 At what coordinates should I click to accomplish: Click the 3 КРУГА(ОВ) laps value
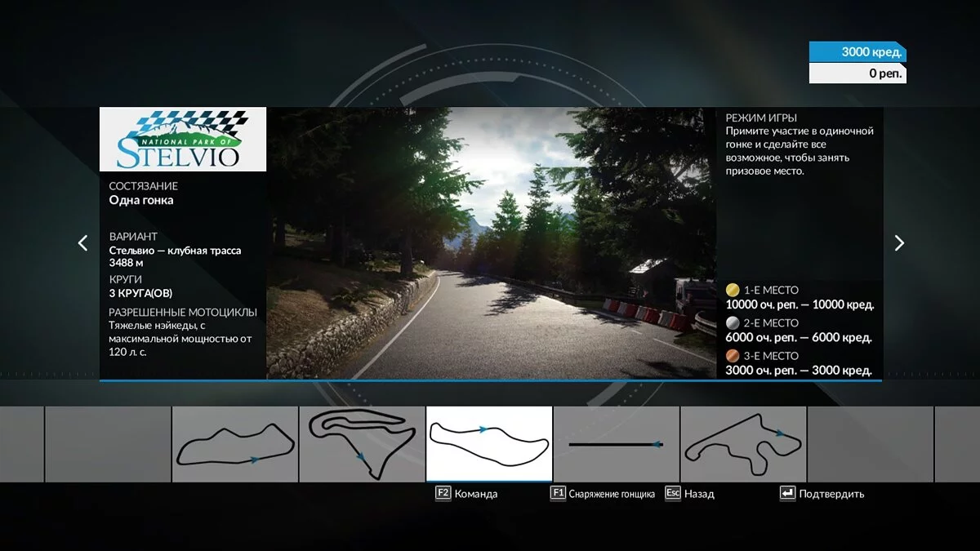pos(140,293)
